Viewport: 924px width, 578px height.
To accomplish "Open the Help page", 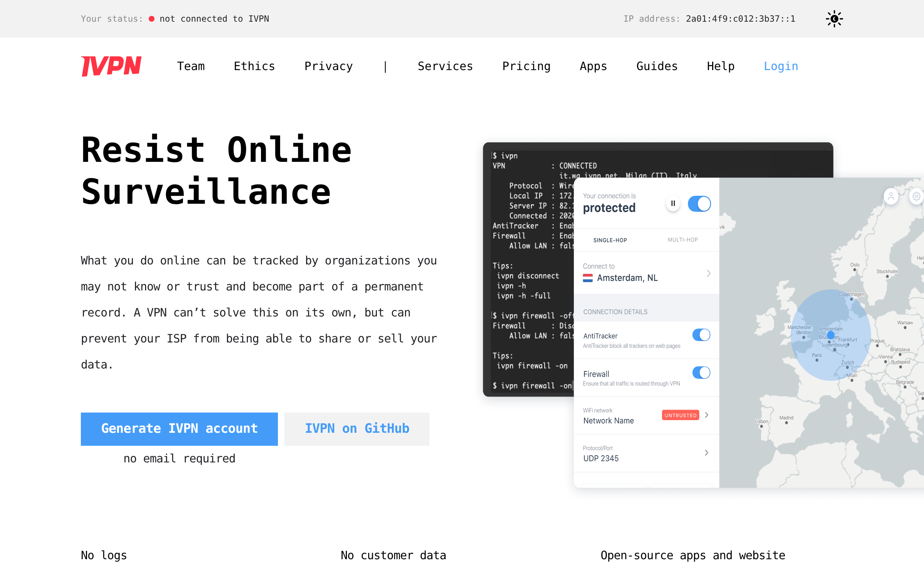I will point(720,66).
